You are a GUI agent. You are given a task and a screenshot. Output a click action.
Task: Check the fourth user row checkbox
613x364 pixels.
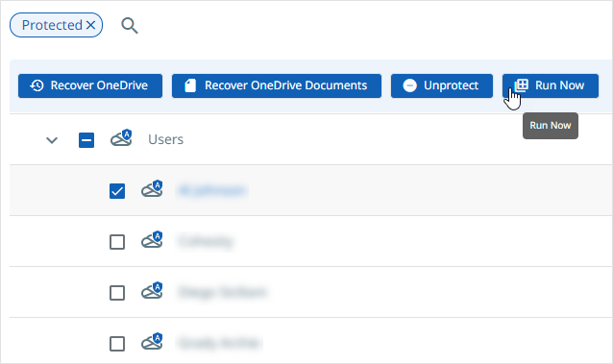click(x=117, y=344)
